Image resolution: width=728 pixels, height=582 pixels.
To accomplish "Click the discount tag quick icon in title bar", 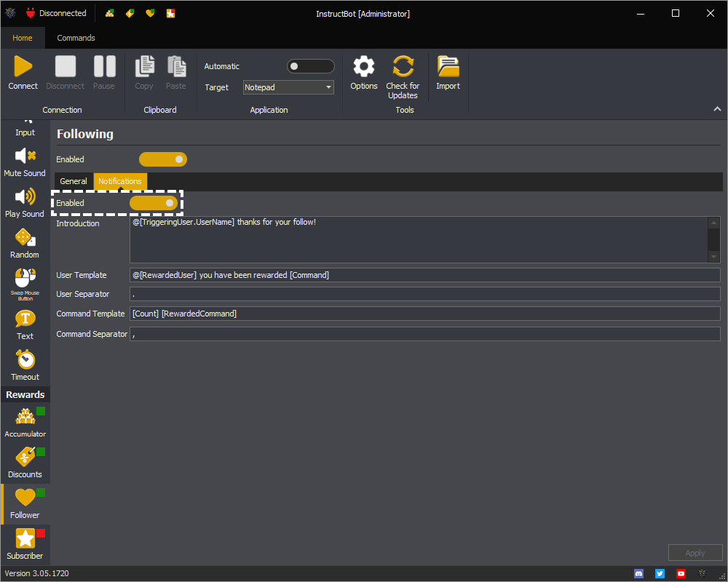I will [x=130, y=14].
